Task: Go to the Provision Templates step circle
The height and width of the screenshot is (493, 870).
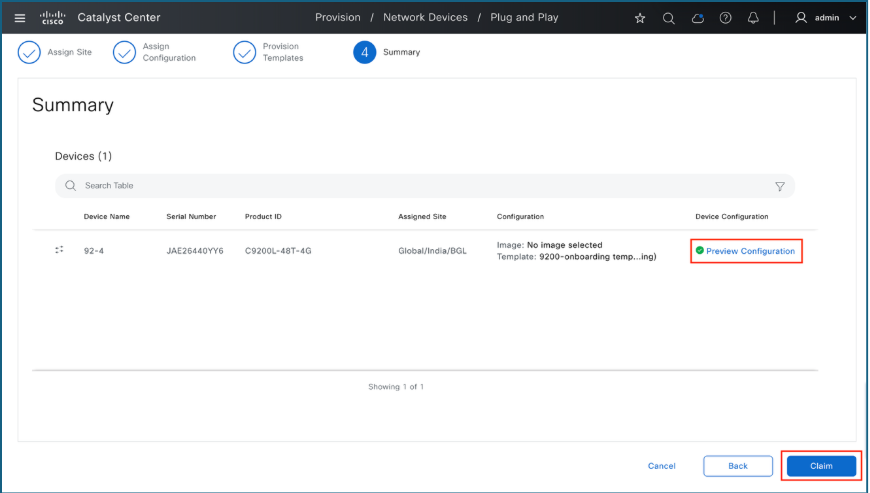Action: (244, 52)
